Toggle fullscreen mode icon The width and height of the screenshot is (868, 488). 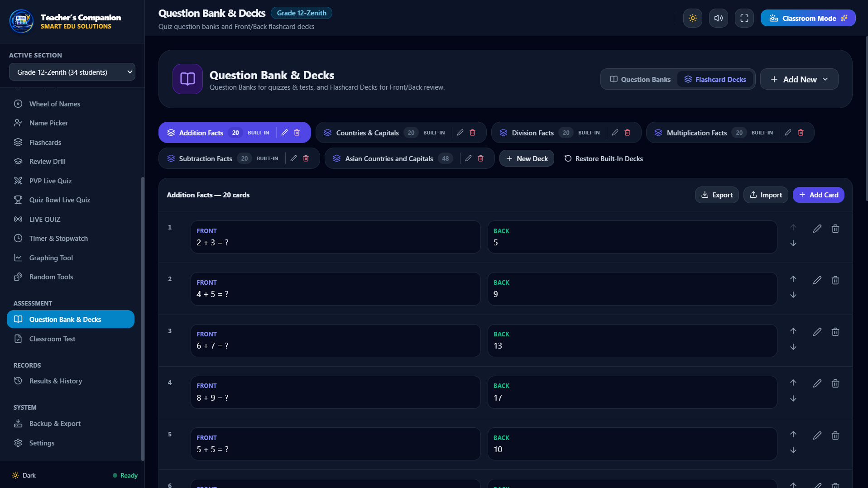coord(744,18)
